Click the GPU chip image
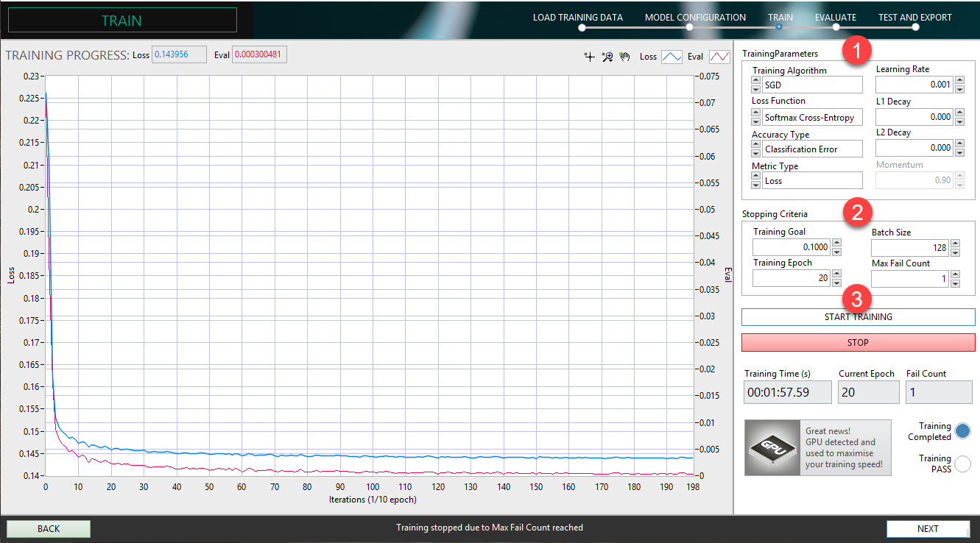Screen dimensions: 980x543 [772, 447]
